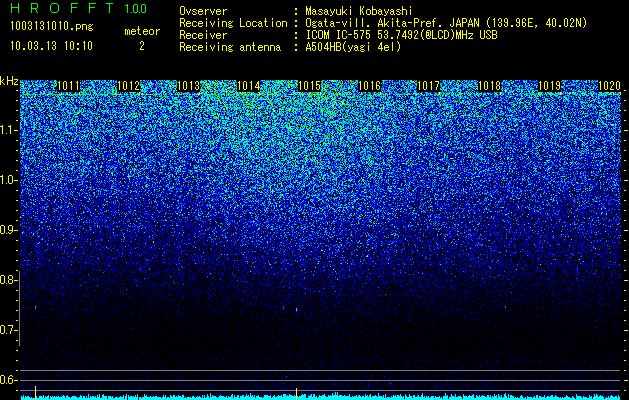Viewport: 629px width, 400px height.
Task: Click the 1011 time label
Action: tap(69, 86)
